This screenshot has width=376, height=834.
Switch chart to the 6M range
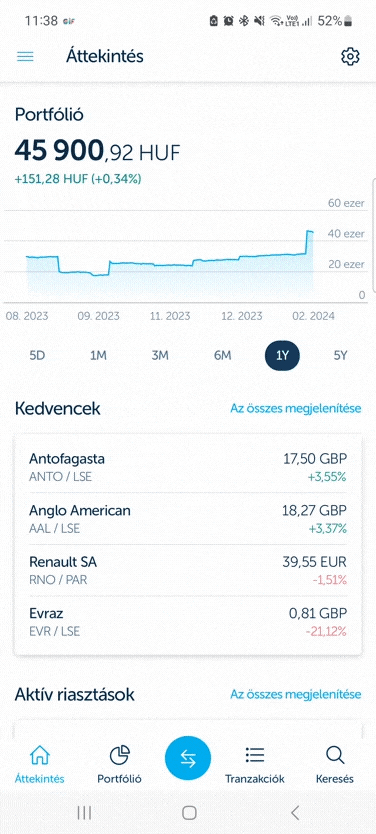pyautogui.click(x=222, y=356)
